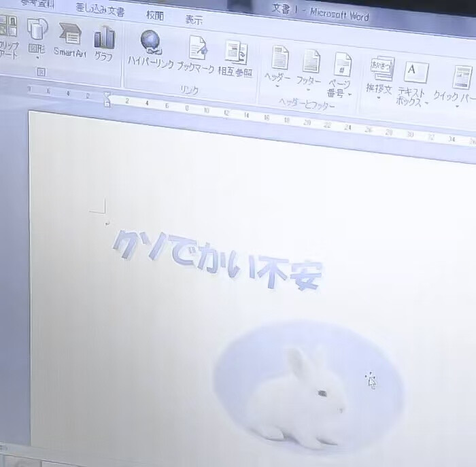The width and height of the screenshot is (476, 467).
Task: Open the 図形 shapes gallery
Action: (x=37, y=38)
